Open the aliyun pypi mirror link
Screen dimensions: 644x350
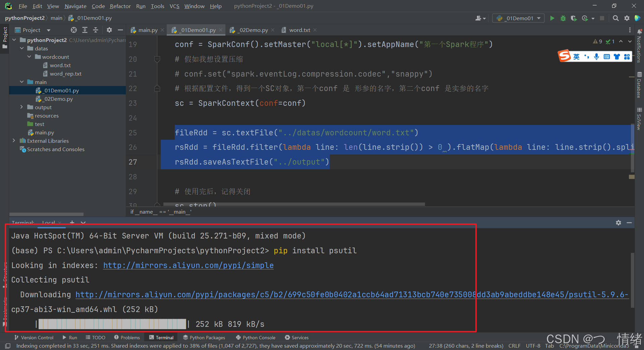pyautogui.click(x=188, y=265)
